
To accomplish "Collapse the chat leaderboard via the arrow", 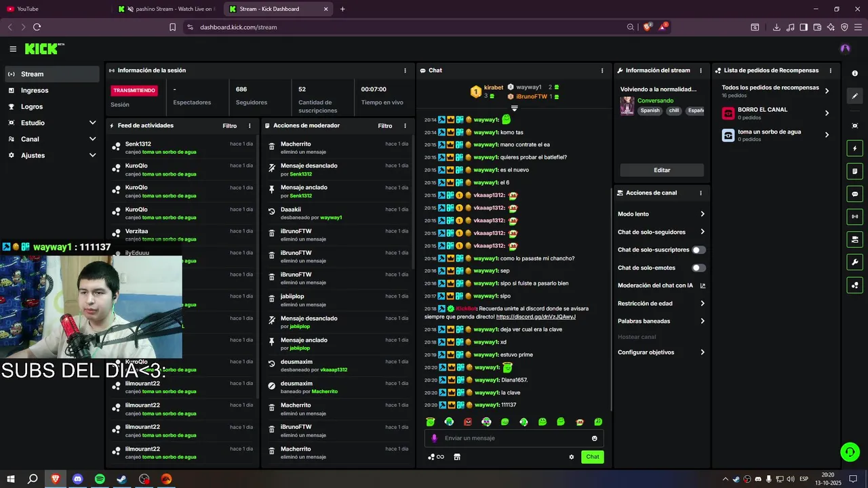I will pos(514,108).
